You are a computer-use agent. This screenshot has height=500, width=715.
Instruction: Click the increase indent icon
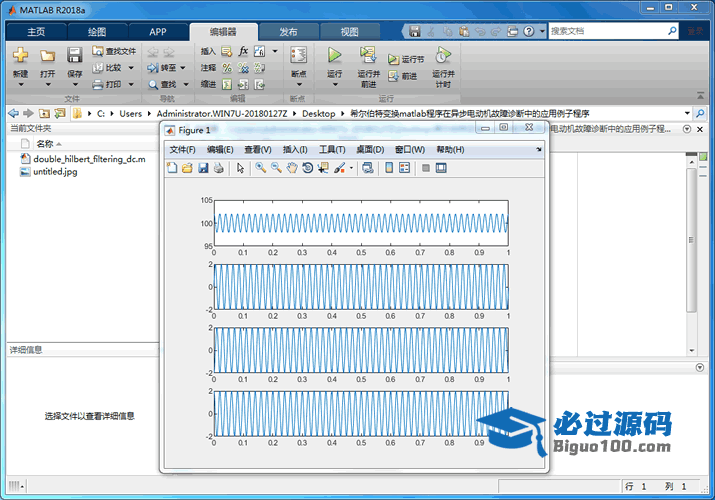(x=243, y=84)
